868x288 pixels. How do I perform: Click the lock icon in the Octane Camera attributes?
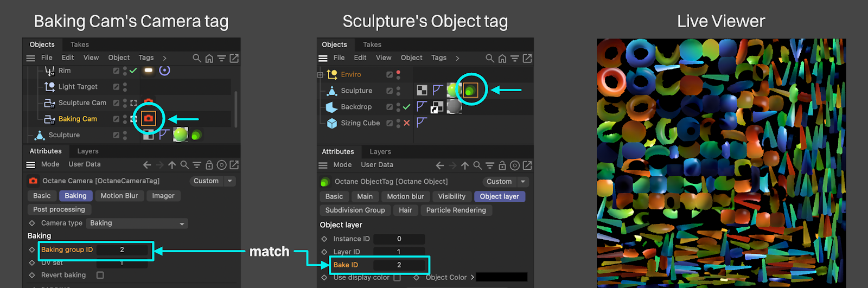pyautogui.click(x=209, y=165)
